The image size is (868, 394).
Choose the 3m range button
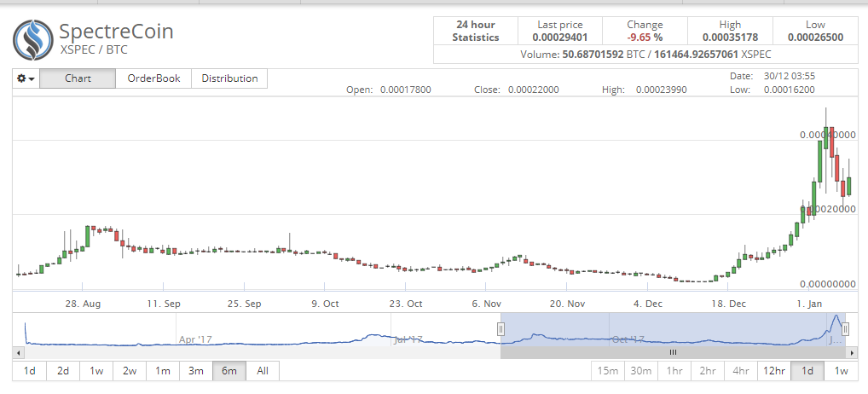(196, 371)
